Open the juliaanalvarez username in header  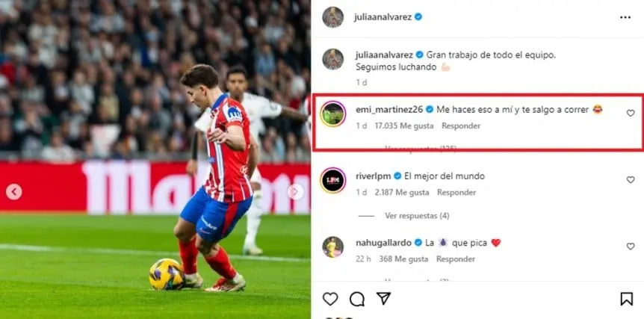[383, 17]
